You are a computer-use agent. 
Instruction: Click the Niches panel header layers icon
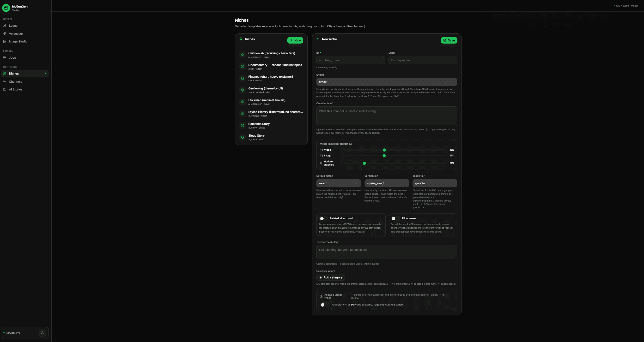(241, 39)
